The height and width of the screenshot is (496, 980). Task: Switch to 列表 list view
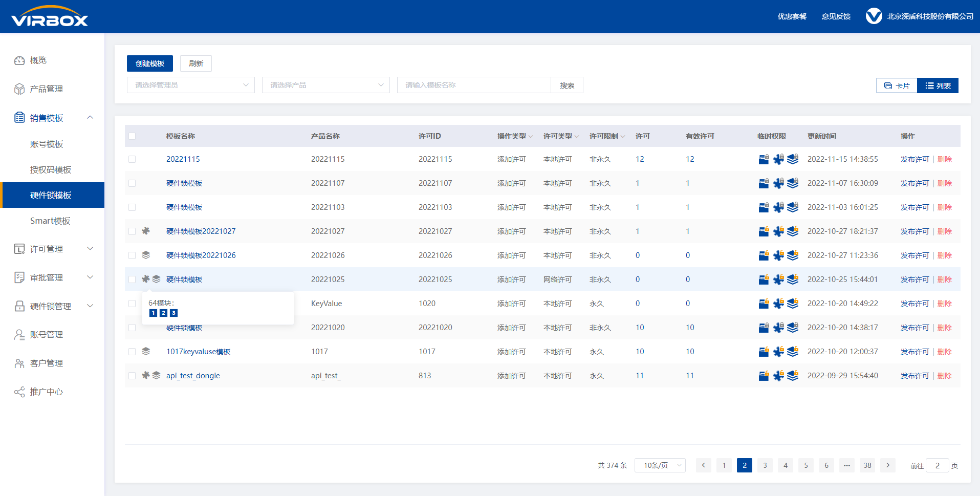click(938, 85)
